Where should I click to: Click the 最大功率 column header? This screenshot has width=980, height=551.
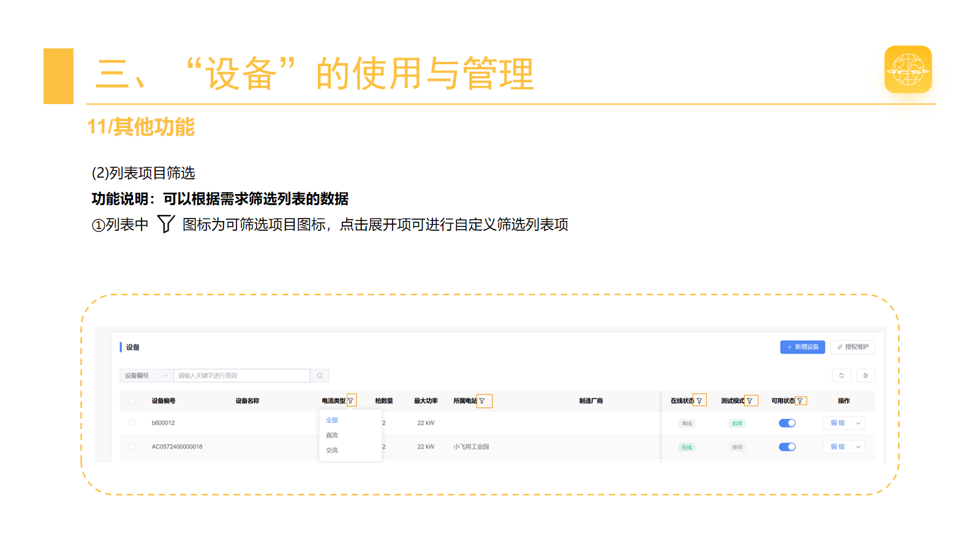coord(426,401)
